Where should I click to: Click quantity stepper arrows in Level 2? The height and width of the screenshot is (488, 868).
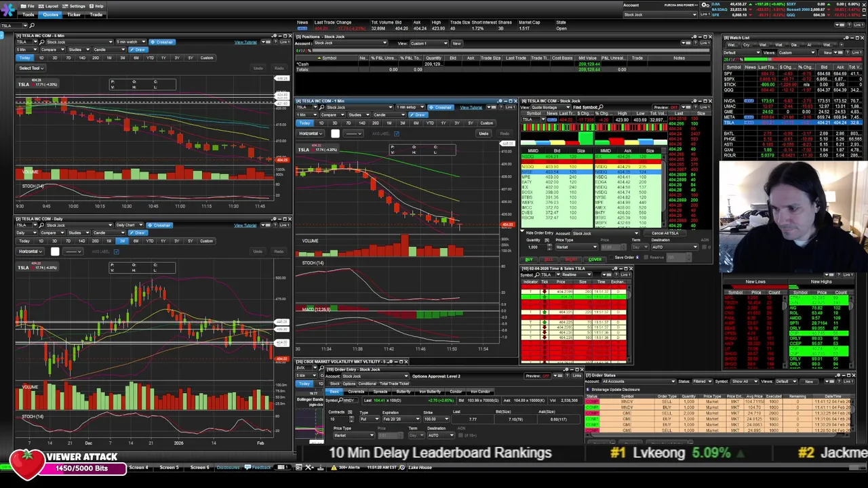[x=549, y=247]
